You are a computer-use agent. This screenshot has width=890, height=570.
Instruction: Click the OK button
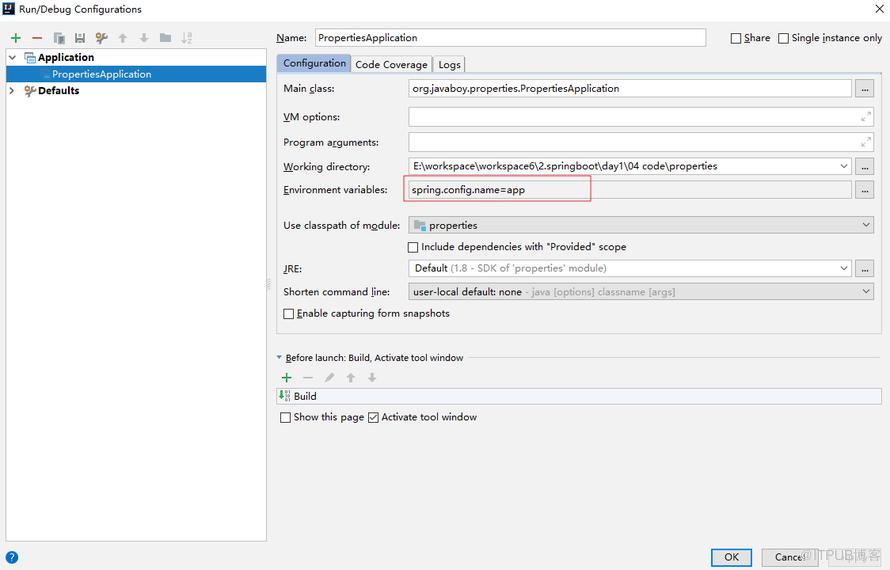[x=732, y=557]
